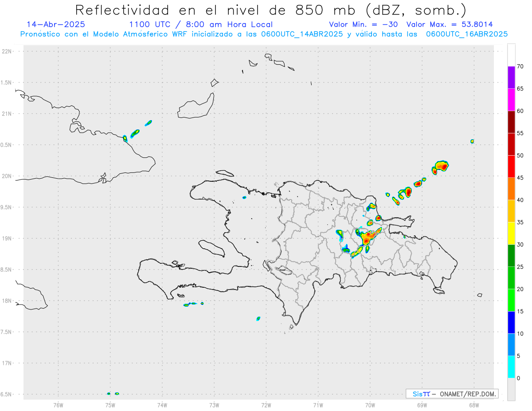
Task: Click the light blue 5-10 dBZ band
Action: [511, 344]
